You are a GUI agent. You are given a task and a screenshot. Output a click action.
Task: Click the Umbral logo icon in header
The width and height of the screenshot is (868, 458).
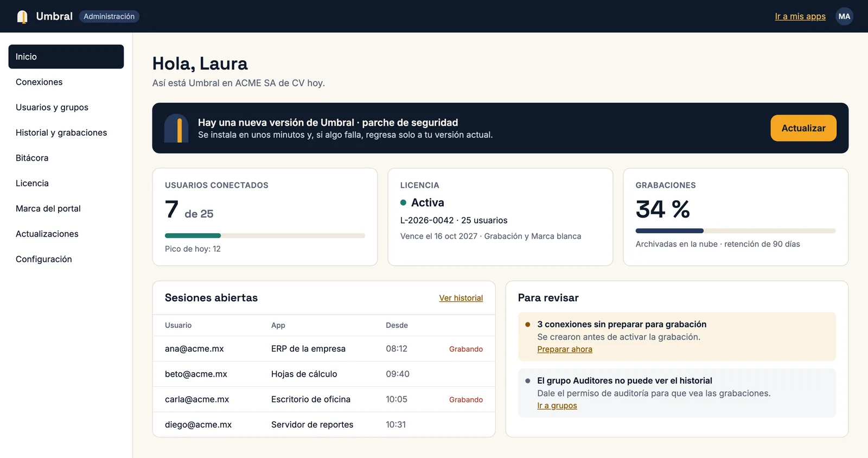22,17
